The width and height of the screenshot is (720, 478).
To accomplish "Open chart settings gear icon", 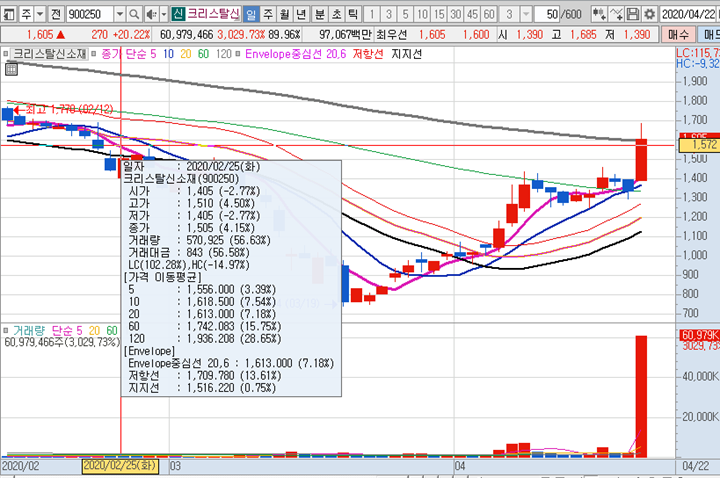I will pyautogui.click(x=649, y=15).
